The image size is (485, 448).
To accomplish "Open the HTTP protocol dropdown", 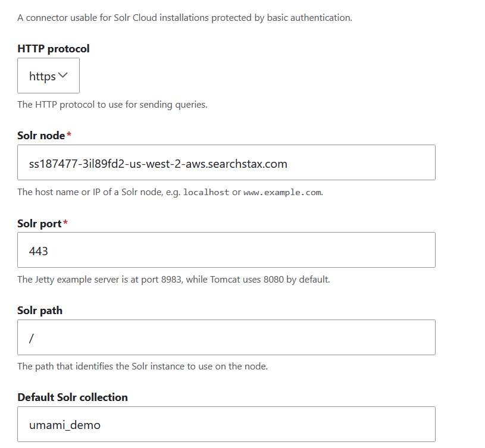I will click(48, 76).
